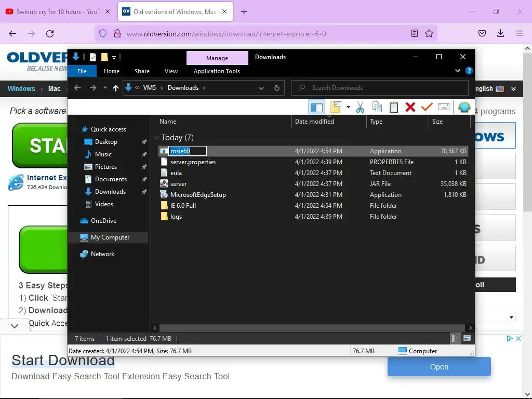Open the browser Downloads panel icon
The width and height of the screenshot is (532, 399).
tap(500, 33)
